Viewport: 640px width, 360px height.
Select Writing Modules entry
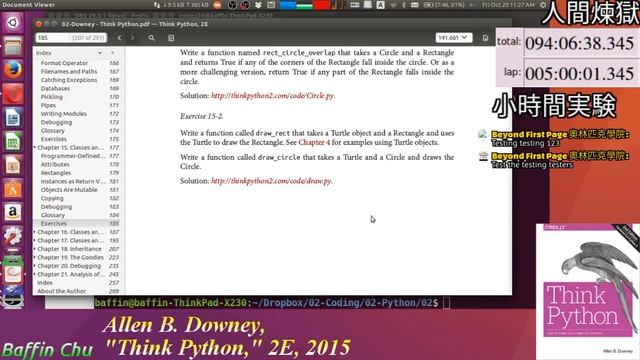[x=78, y=114]
